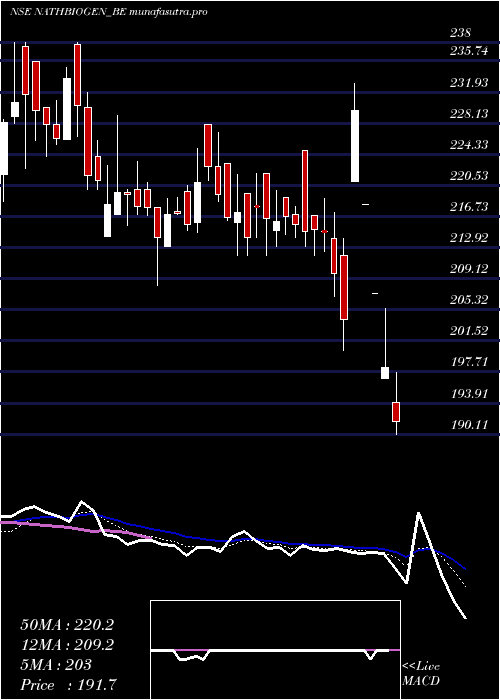Click the small white candle near 197.71

tap(385, 373)
